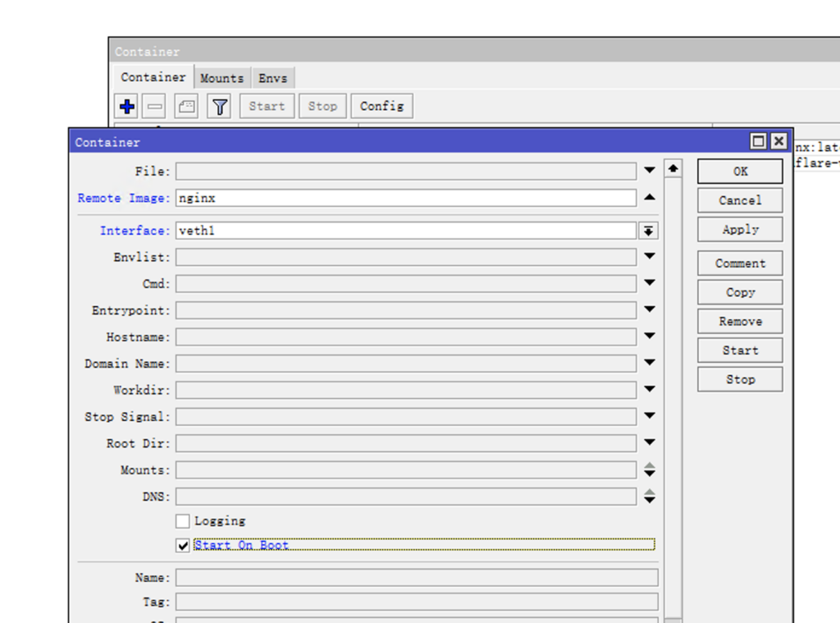Uncheck the Start On Boot checkbox
Viewport: 840px width, 623px height.
(x=183, y=546)
